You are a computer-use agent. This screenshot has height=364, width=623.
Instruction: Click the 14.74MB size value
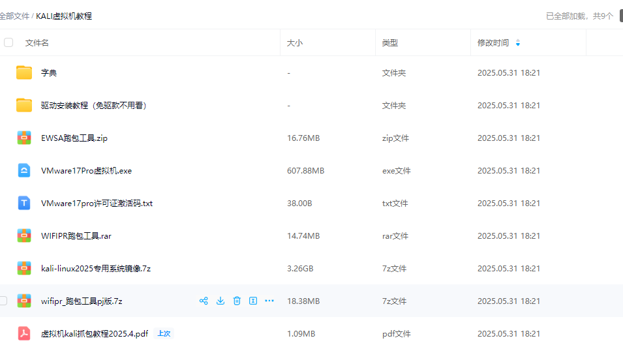[x=303, y=235]
